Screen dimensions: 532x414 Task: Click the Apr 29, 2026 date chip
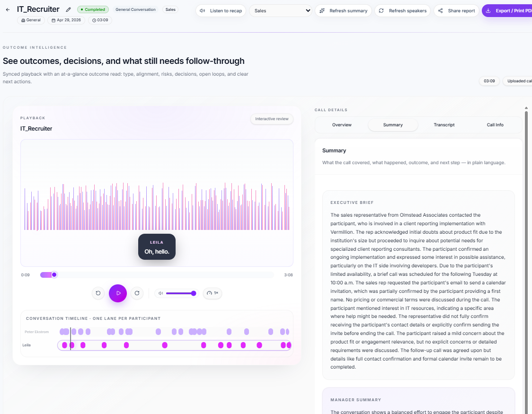[66, 20]
